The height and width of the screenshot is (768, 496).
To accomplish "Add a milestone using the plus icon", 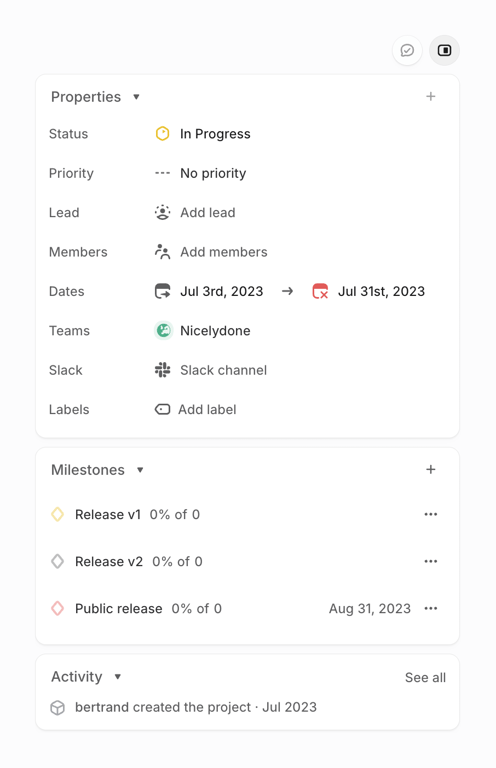I will pyautogui.click(x=430, y=469).
